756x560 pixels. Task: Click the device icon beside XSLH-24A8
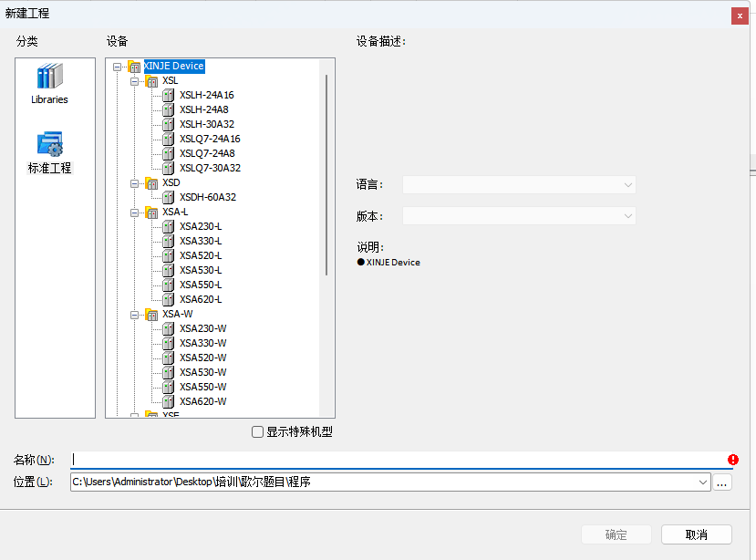169,110
